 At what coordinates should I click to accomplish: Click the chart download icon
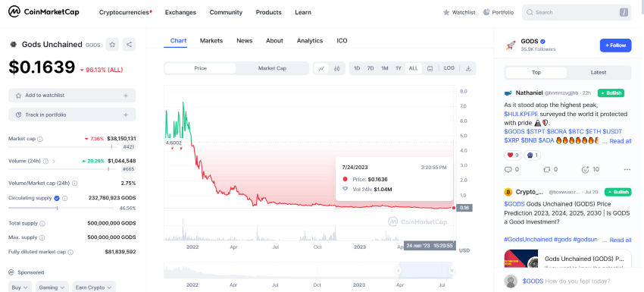point(468,69)
